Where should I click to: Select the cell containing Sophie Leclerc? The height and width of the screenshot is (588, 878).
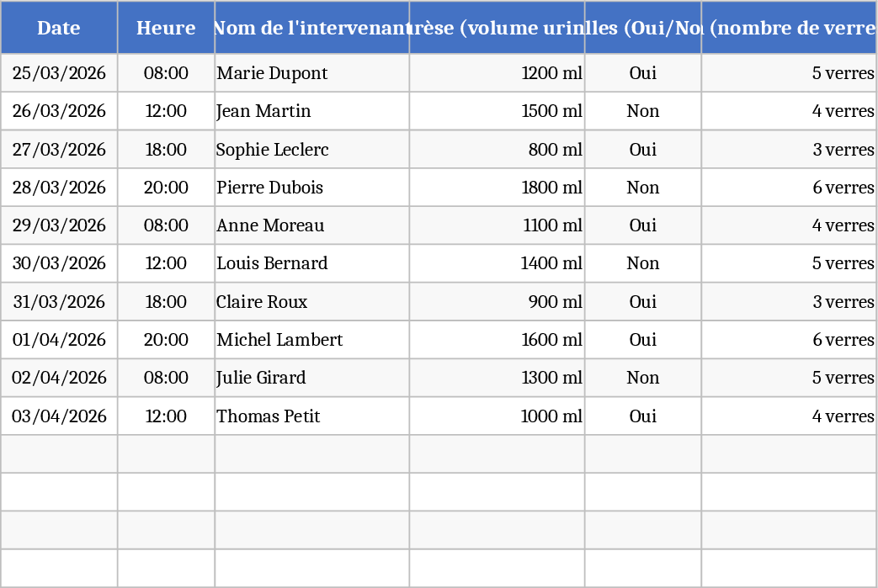pyautogui.click(x=311, y=150)
